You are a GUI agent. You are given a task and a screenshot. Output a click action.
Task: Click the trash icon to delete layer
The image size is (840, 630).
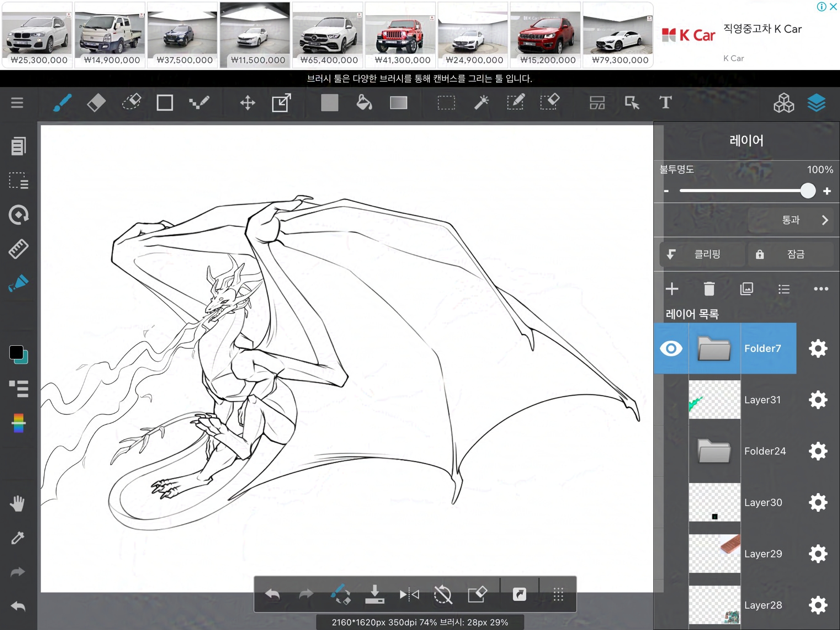pos(709,289)
